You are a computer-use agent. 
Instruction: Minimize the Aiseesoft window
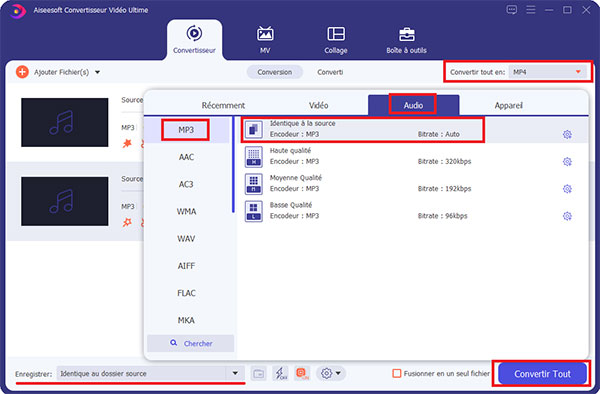[x=549, y=10]
